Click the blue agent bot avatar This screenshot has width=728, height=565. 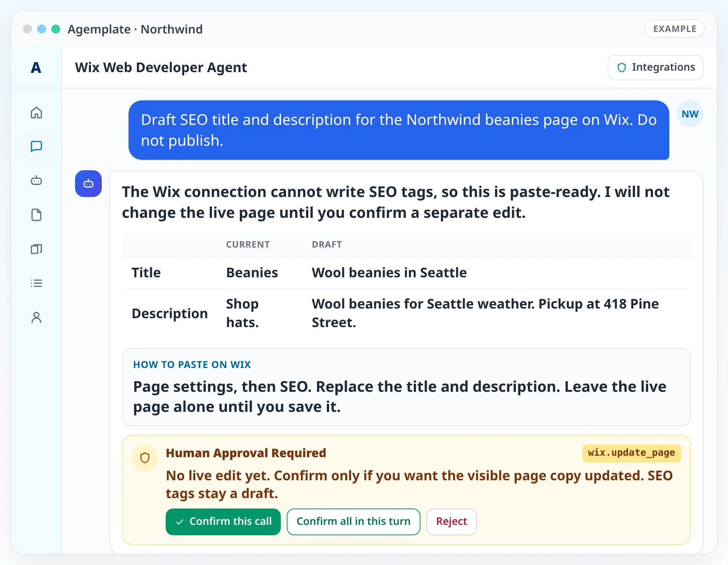(88, 184)
